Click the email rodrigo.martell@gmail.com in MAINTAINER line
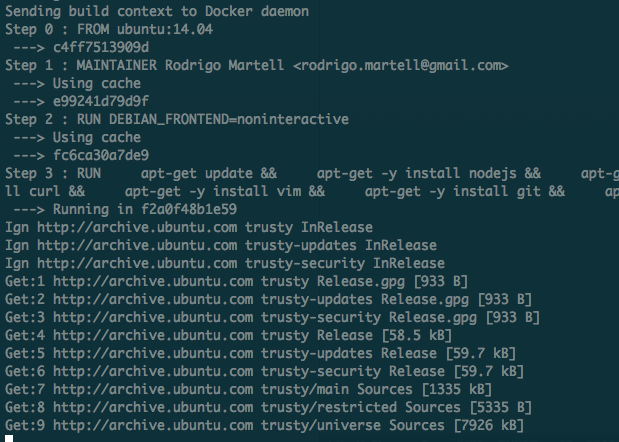Screen dimensions: 619x442 tap(401, 66)
